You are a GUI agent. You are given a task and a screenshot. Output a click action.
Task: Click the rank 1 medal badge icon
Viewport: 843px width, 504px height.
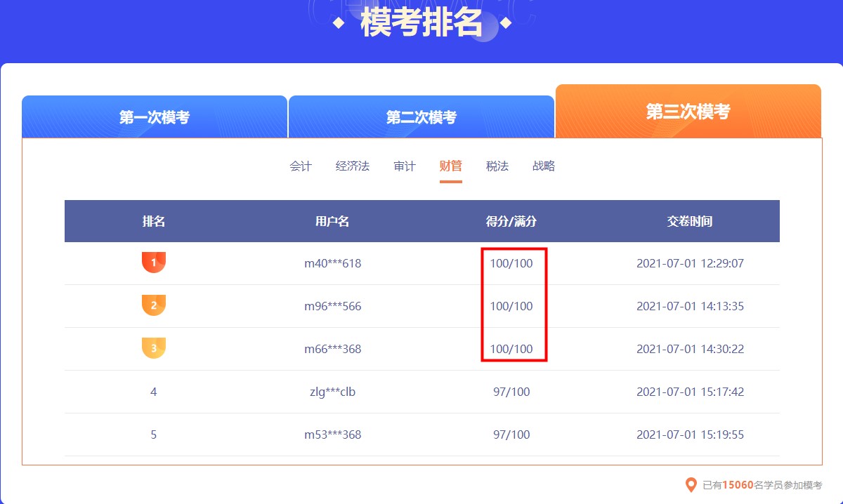click(153, 263)
